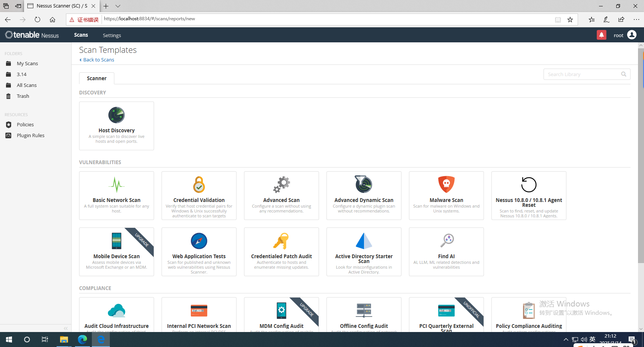Click the Web Application Tests title
The width and height of the screenshot is (644, 347).
[199, 256]
